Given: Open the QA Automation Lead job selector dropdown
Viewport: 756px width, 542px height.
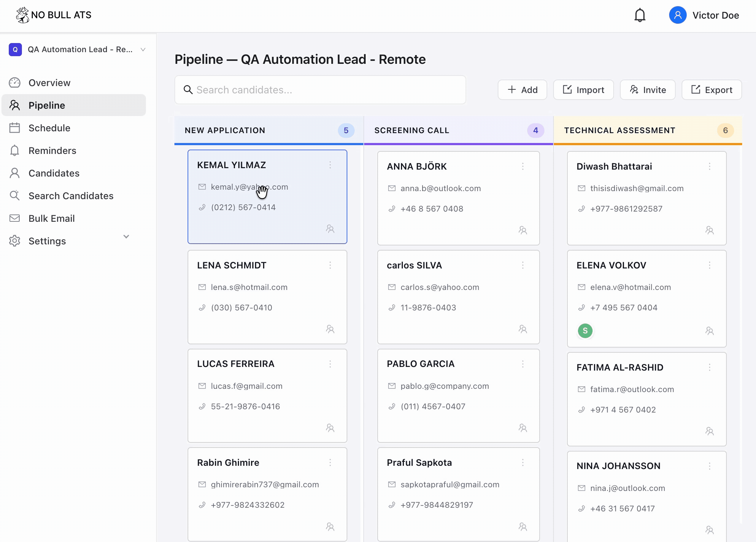Looking at the screenshot, I should [77, 50].
